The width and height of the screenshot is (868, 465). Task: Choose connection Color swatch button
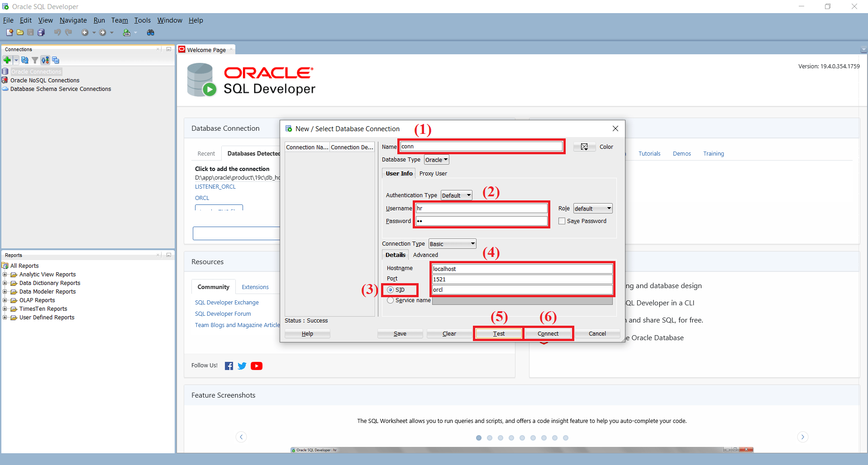(x=585, y=147)
